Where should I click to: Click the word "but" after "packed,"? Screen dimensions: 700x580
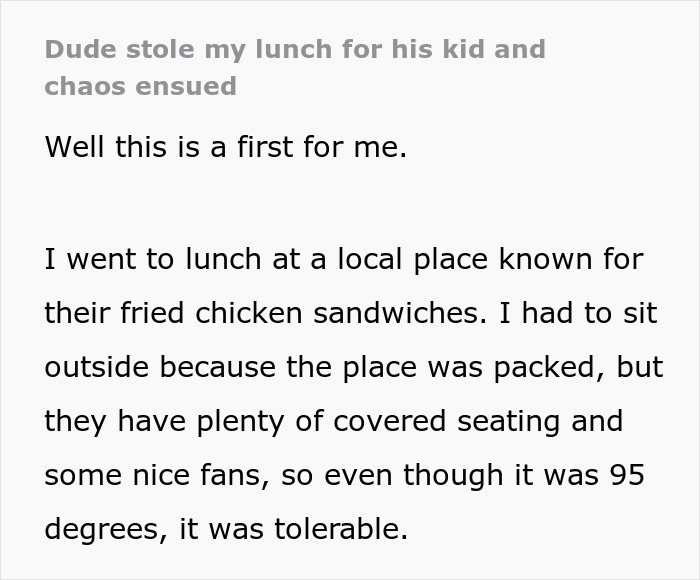(x=640, y=367)
